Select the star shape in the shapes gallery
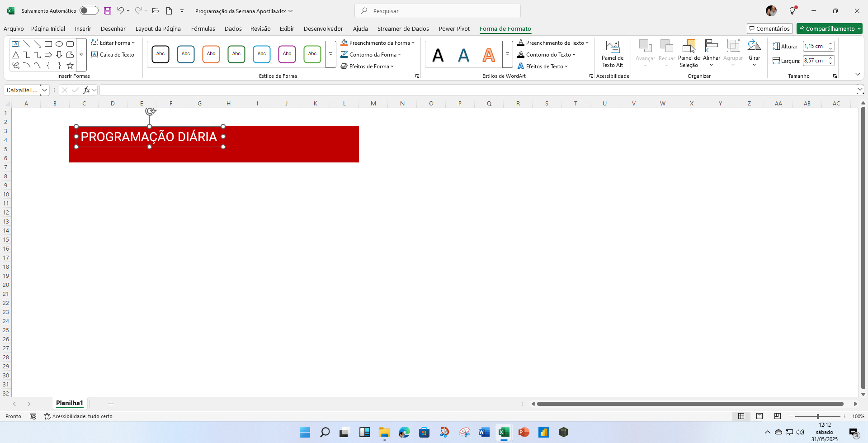 [70, 66]
